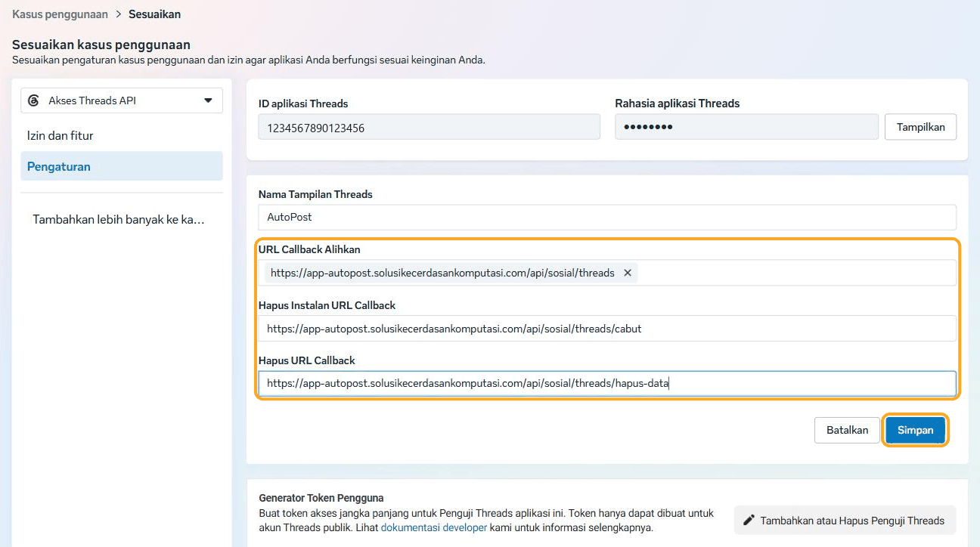The height and width of the screenshot is (547, 980).
Task: Click the breadcrumb chevron separator
Action: click(119, 14)
